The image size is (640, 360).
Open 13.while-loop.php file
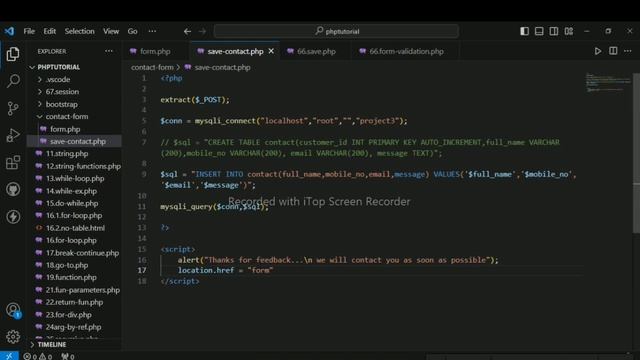coord(75,178)
